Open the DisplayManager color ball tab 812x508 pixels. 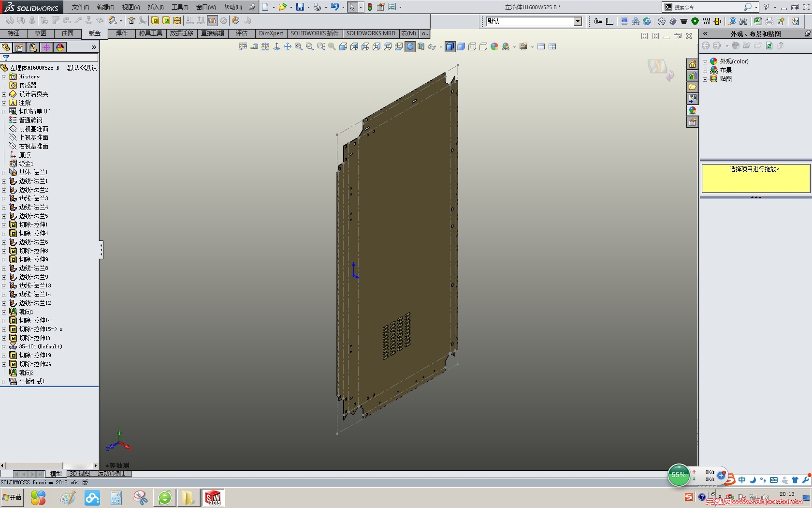(60, 47)
